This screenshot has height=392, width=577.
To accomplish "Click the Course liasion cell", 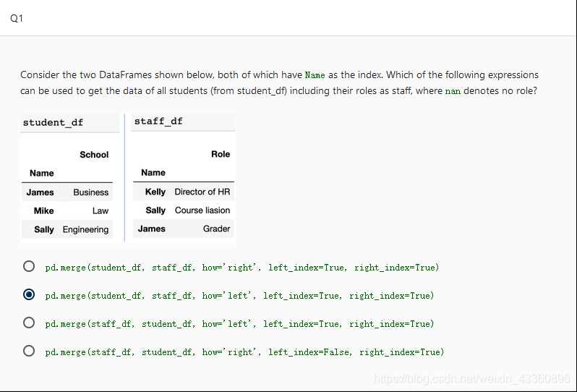I will (x=202, y=210).
